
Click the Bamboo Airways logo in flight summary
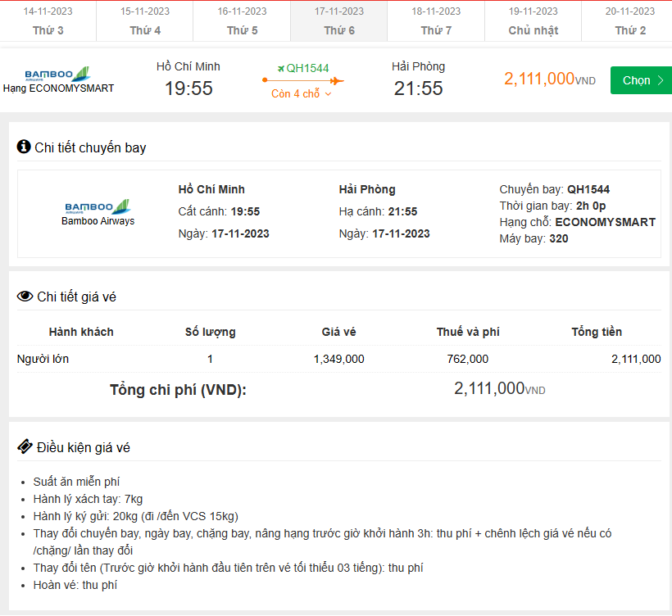coord(57,74)
